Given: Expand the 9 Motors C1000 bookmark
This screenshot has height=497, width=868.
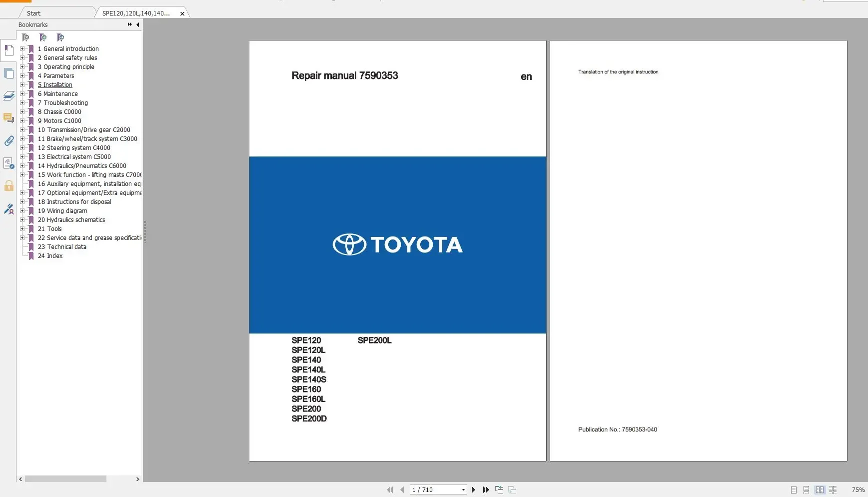Looking at the screenshot, I should click(22, 121).
